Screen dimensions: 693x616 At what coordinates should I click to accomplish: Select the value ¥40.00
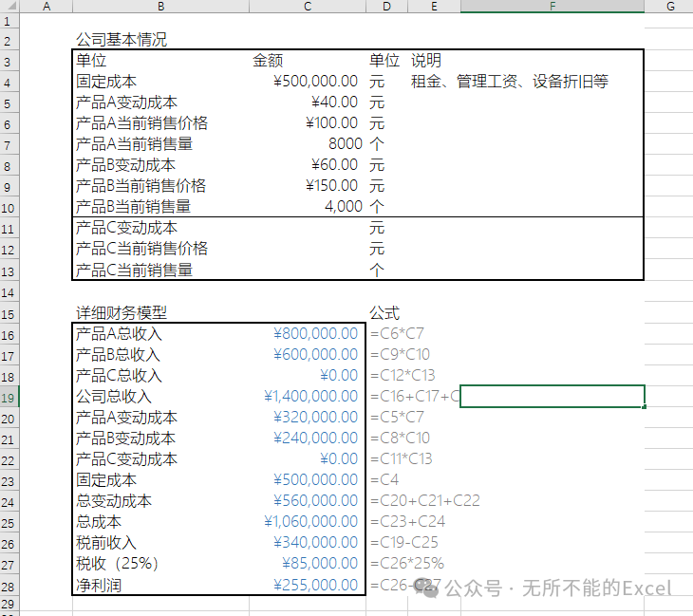334,103
